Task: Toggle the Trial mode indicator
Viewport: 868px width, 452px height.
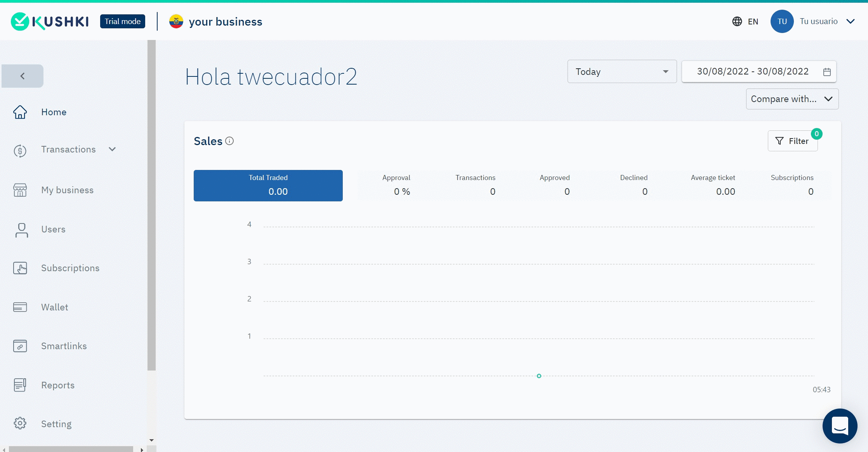Action: tap(123, 22)
